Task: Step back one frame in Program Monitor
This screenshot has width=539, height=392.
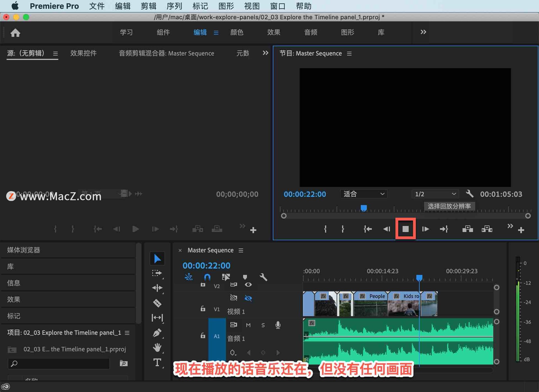Action: tap(387, 229)
